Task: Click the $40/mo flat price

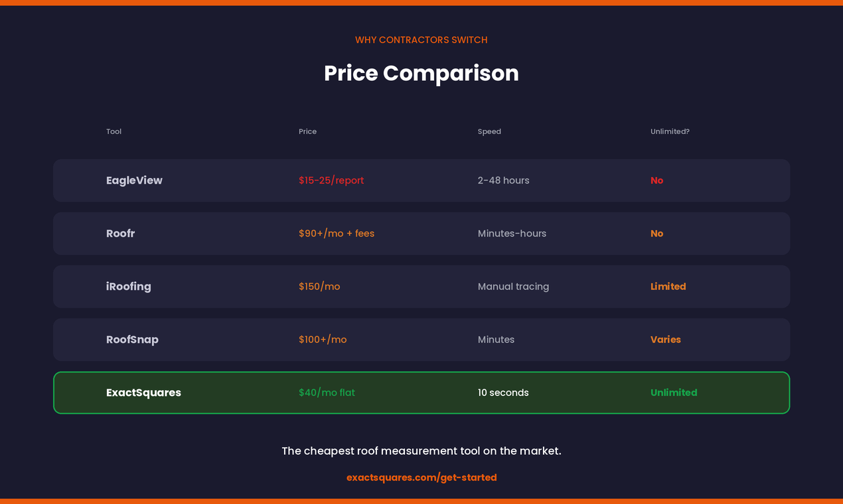Action: (327, 393)
